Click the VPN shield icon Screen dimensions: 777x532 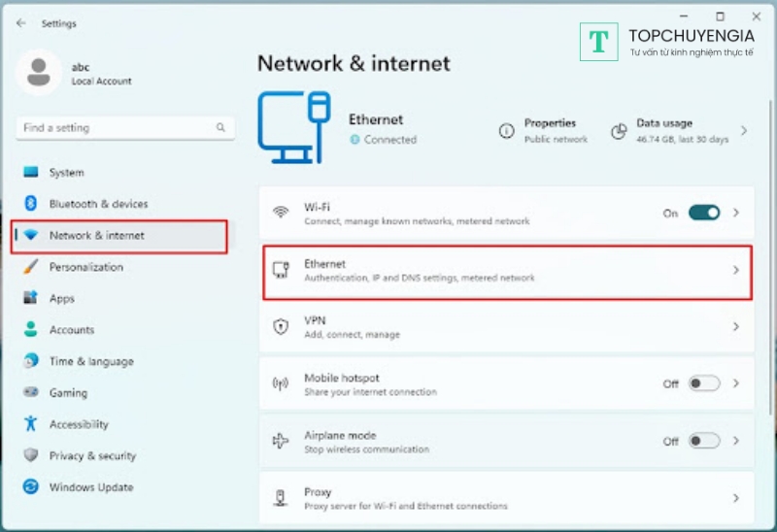[281, 327]
